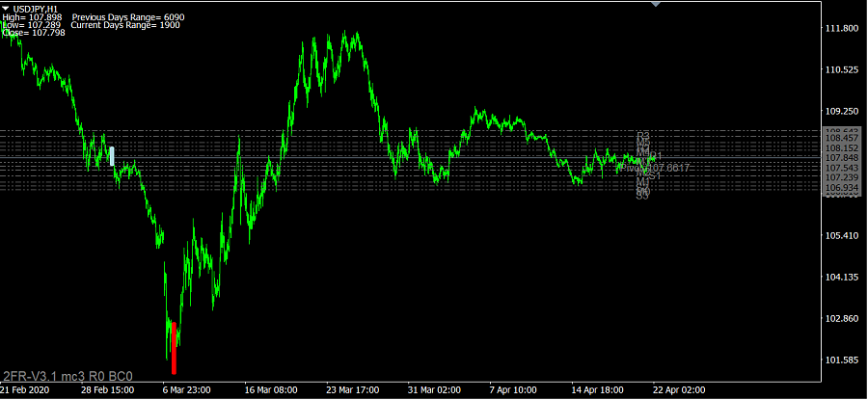868x400 pixels.
Task: Click the 101.585 price on the scale
Action: [x=843, y=360]
